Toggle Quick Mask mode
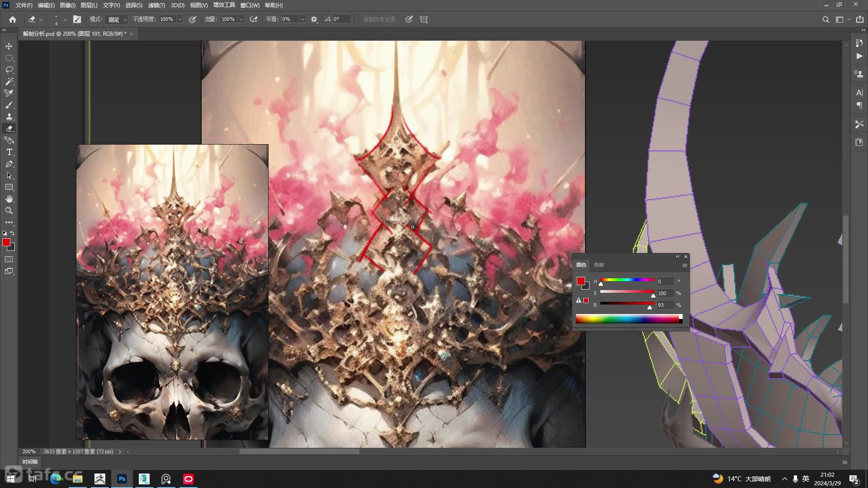Viewport: 868px width, 488px height. pos(9,259)
